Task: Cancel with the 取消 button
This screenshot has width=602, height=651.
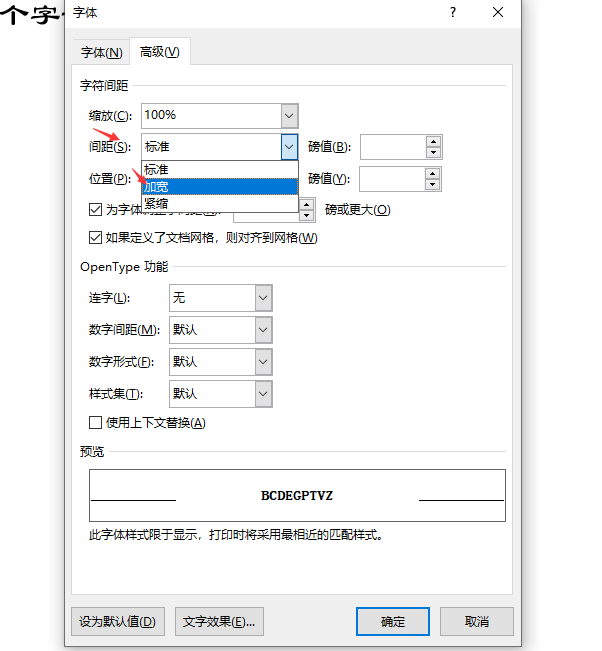Action: (477, 622)
